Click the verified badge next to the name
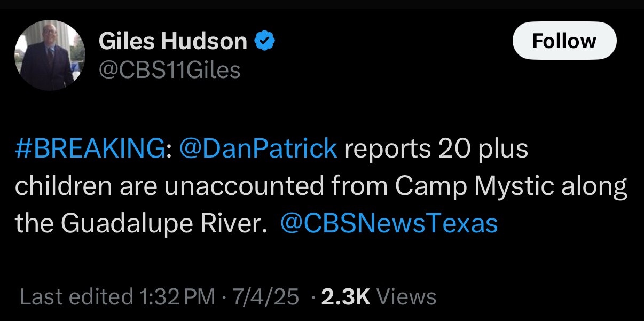The height and width of the screenshot is (321, 644). click(x=265, y=40)
